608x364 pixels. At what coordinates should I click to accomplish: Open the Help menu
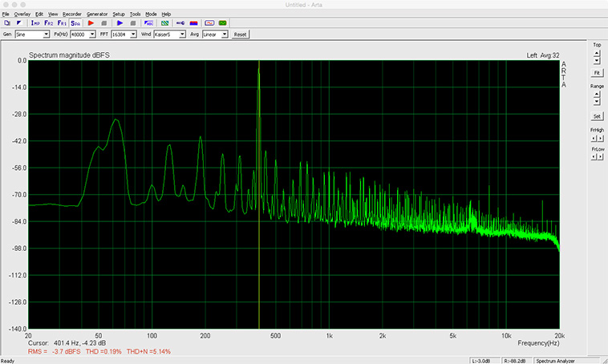pyautogui.click(x=166, y=14)
